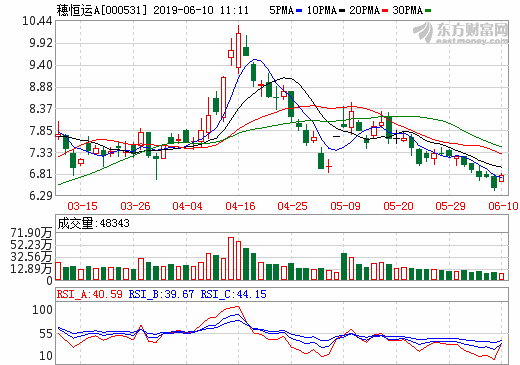
Task: Click the RSI 100 axis label
Action: (42, 310)
